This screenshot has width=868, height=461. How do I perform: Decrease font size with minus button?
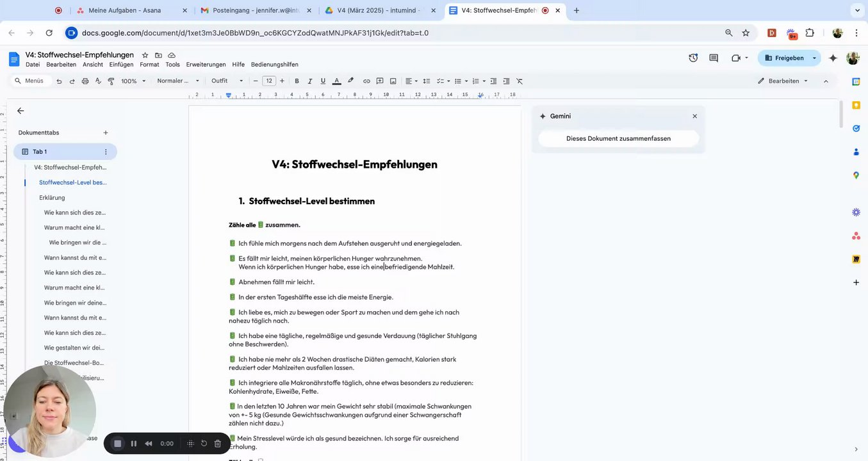(256, 81)
